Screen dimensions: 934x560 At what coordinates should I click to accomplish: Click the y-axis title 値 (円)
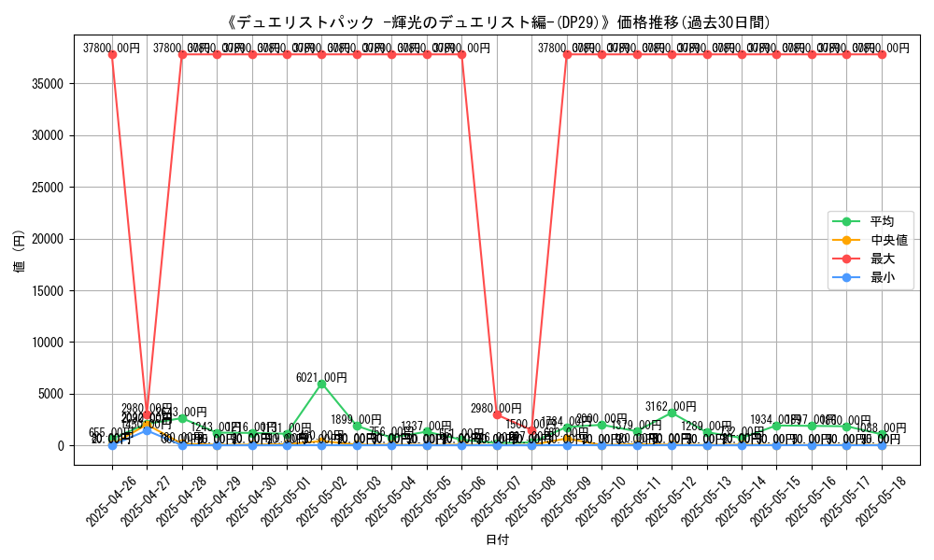pos(19,252)
